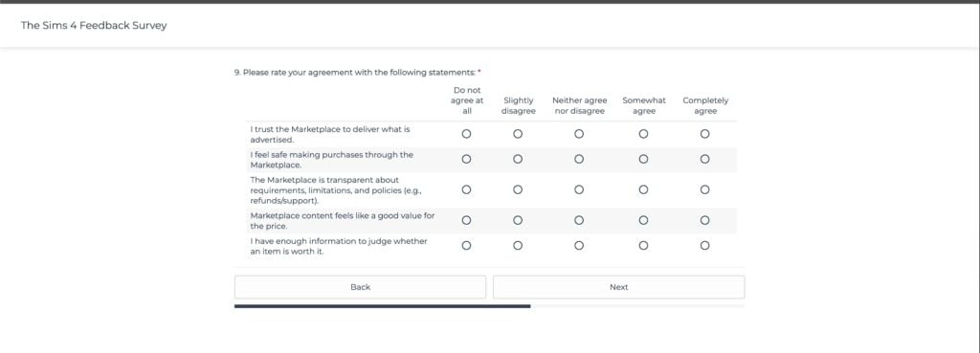Select 'Slightly disagree' for trust the Marketplace statement
This screenshot has height=353, width=980.
click(x=518, y=134)
